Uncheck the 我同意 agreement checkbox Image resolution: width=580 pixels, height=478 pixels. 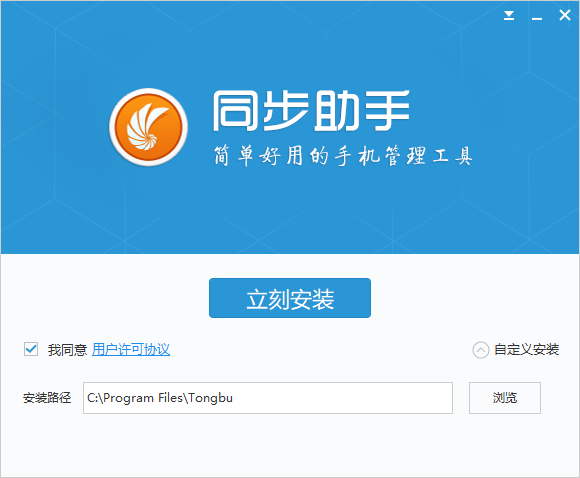pyautogui.click(x=31, y=349)
